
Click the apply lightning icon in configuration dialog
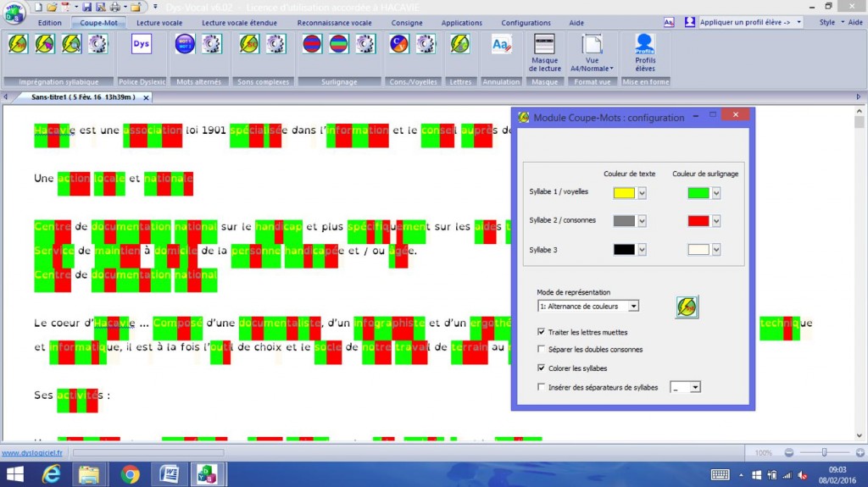(x=687, y=307)
